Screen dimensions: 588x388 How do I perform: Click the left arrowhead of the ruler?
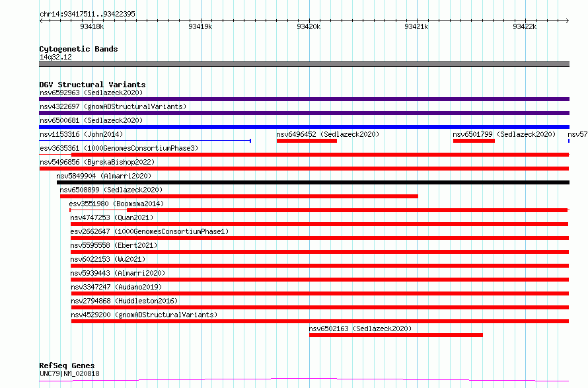[x=41, y=20]
